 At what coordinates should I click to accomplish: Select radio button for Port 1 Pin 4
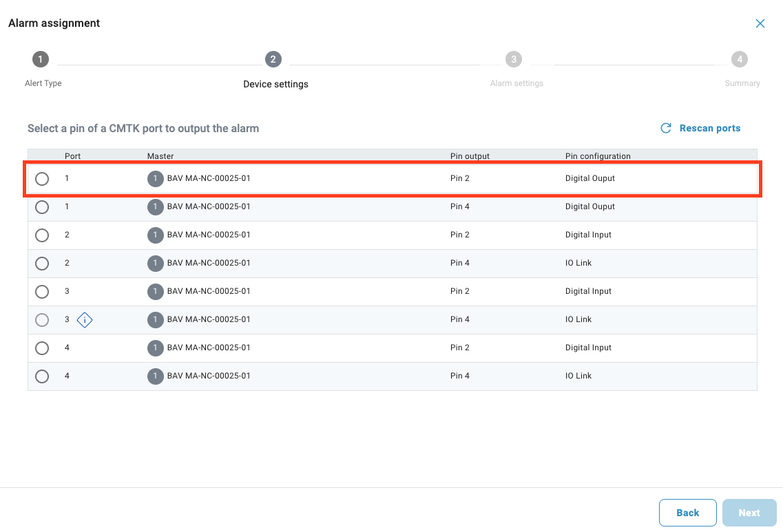click(x=42, y=207)
